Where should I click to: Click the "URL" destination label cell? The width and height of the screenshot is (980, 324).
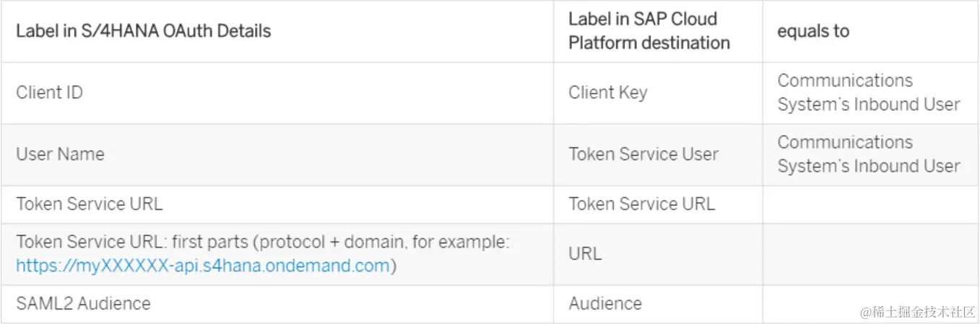pos(585,254)
